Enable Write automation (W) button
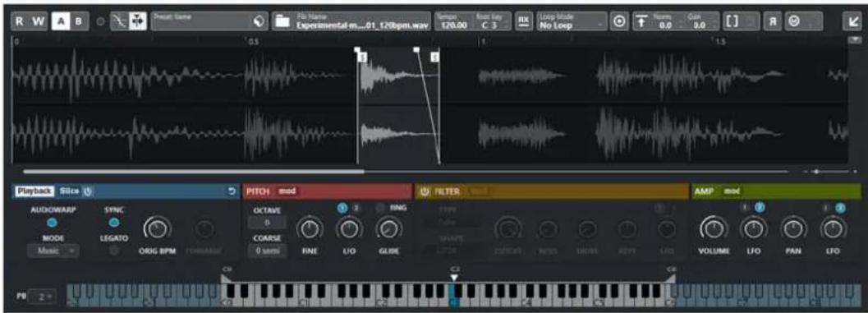The image size is (868, 313). 39,21
